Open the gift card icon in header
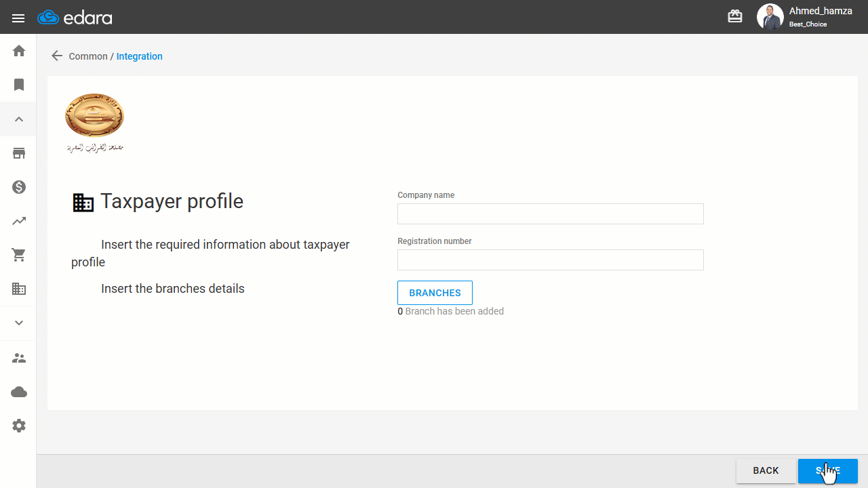The height and width of the screenshot is (488, 868). coord(735,16)
